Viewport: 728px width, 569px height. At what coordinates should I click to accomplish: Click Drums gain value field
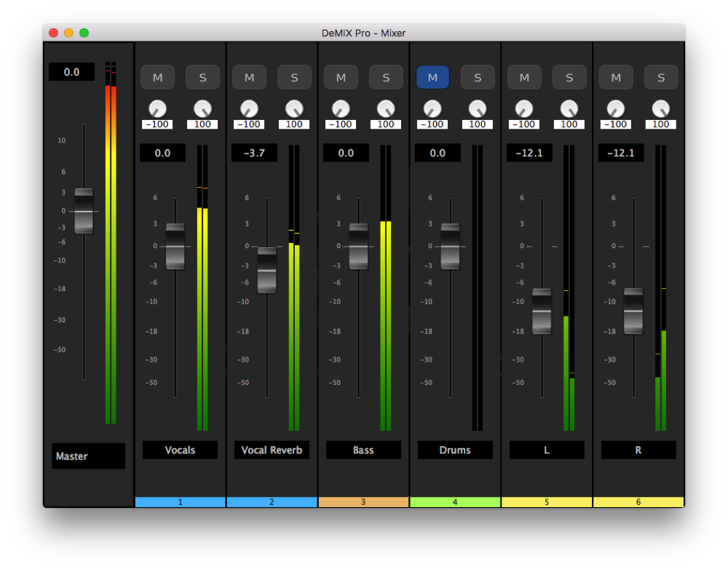[438, 153]
